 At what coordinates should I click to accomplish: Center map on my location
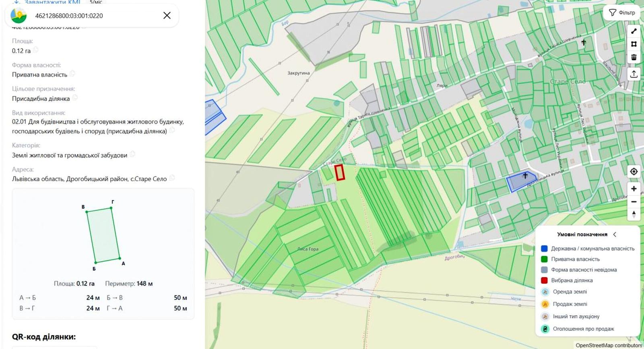pos(634,172)
